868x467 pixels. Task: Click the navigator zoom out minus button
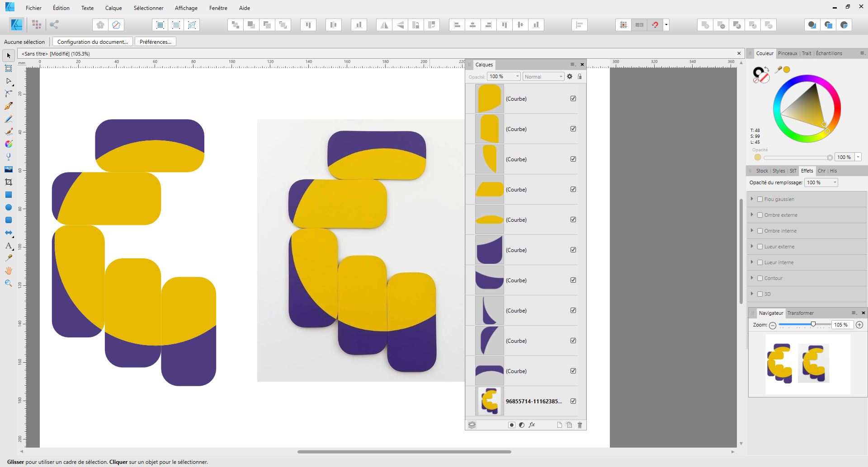coord(773,325)
